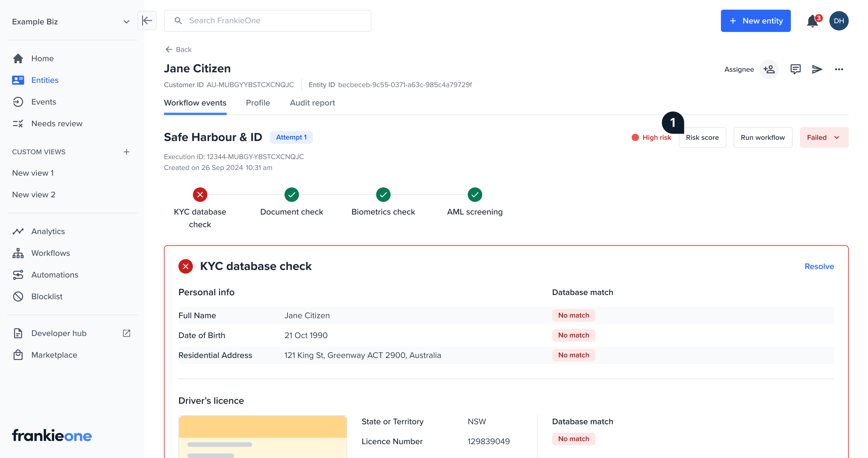Switch to the Workflow events tab
868x458 pixels.
pos(195,103)
